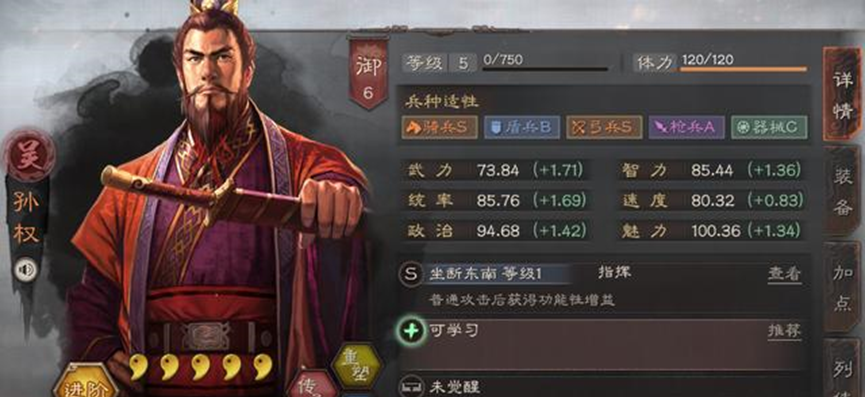
Task: Switch to the 装备 equipment tab
Action: click(x=842, y=191)
